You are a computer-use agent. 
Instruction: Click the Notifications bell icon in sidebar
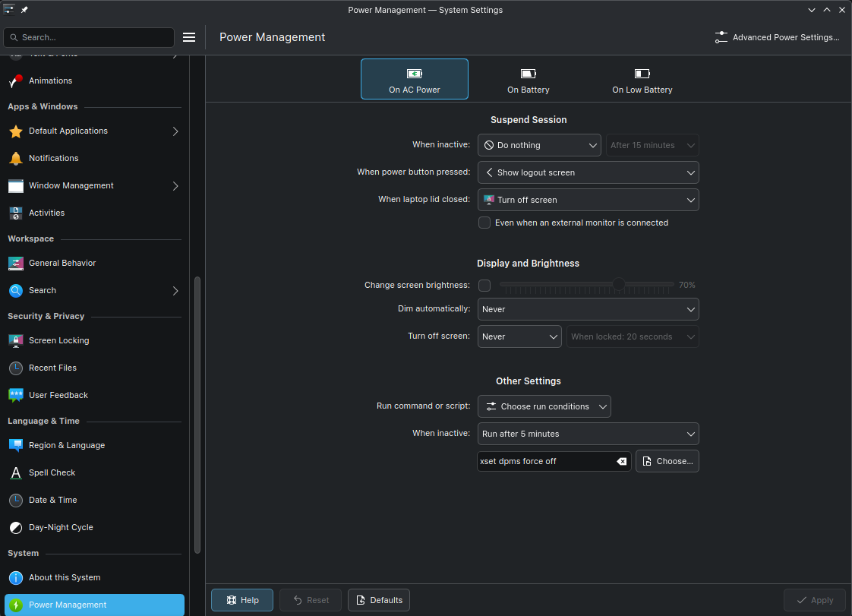(x=16, y=158)
